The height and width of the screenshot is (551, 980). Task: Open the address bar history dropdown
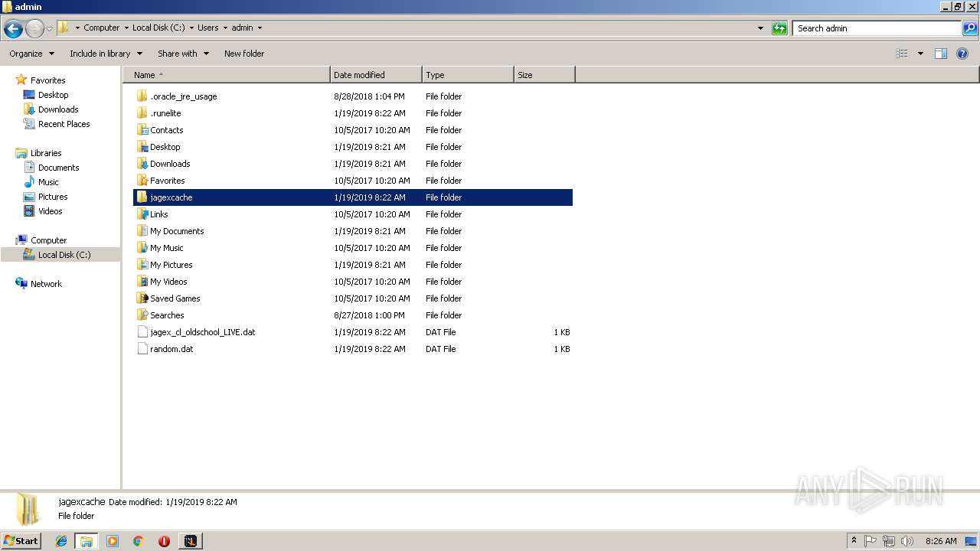pos(760,28)
